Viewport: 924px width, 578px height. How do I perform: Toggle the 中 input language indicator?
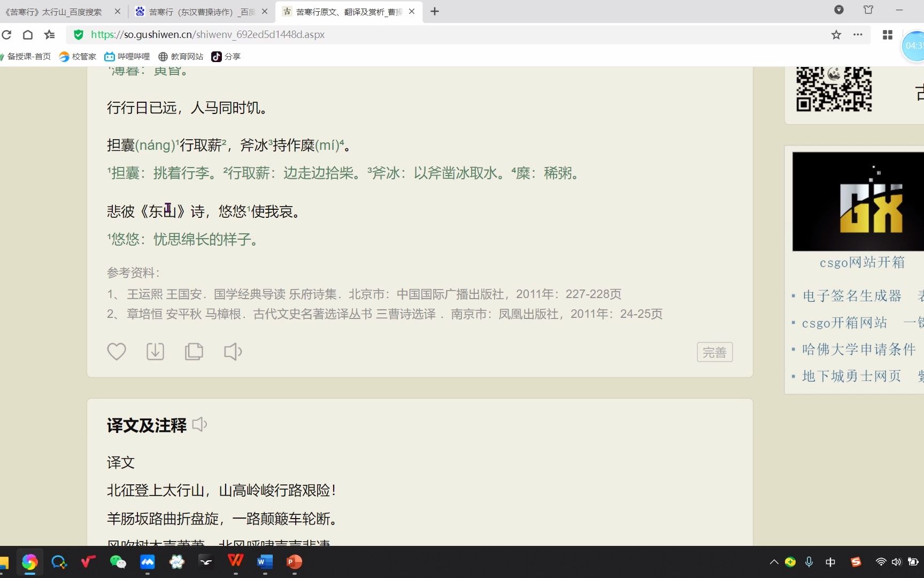[x=830, y=562]
